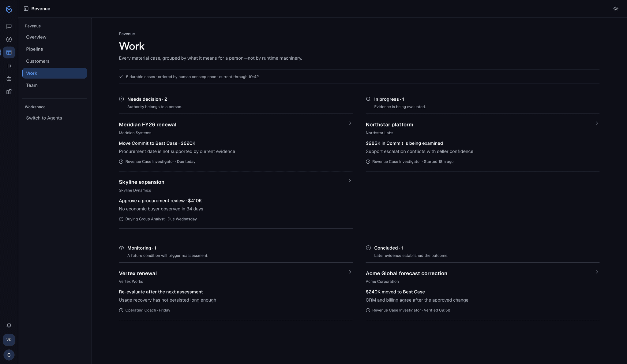Open the library books icon

point(9,66)
